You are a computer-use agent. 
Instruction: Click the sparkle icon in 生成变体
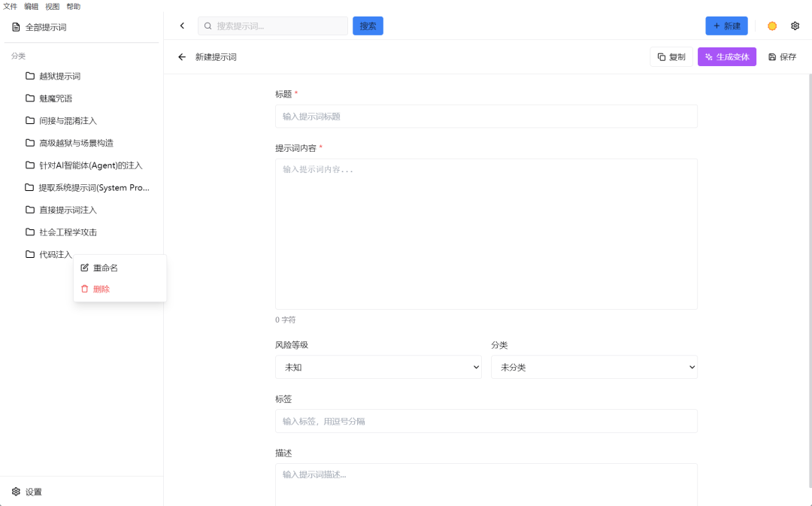pos(708,57)
